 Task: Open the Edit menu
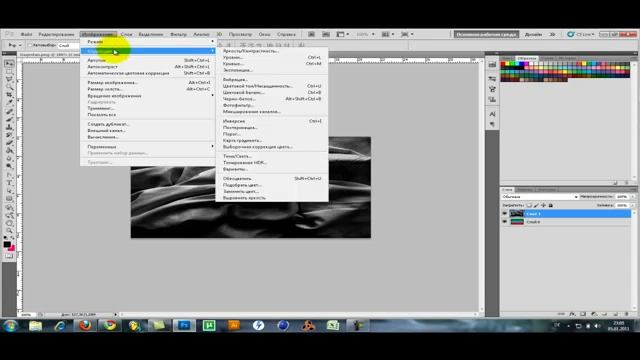pyautogui.click(x=56, y=34)
